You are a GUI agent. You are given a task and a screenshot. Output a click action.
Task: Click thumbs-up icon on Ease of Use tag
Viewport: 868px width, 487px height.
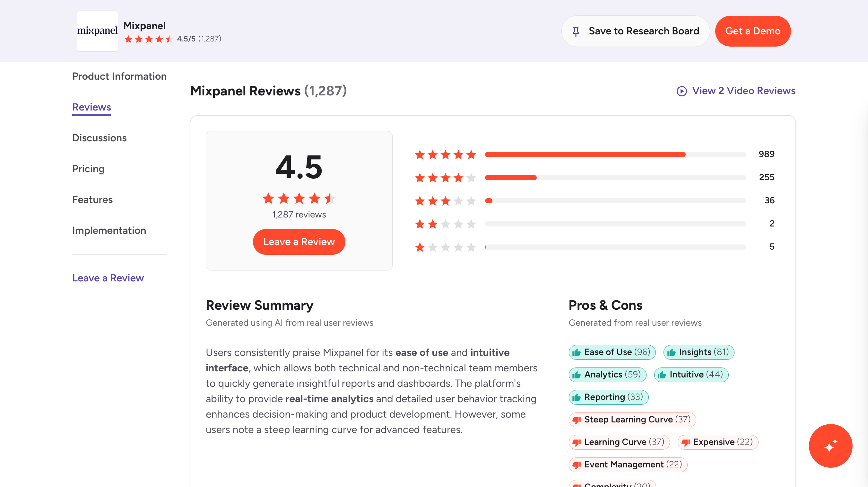[577, 352]
